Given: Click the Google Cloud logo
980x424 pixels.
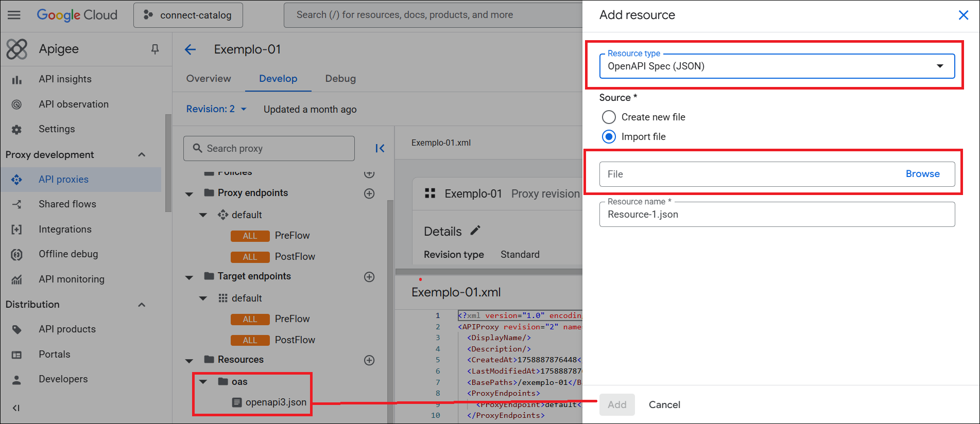Looking at the screenshot, I should (77, 15).
